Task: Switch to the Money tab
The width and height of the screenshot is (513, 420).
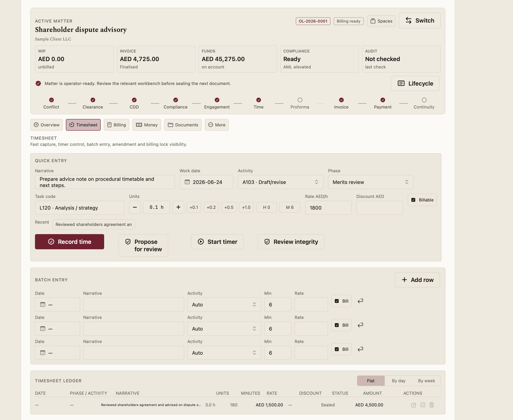Action: click(x=147, y=125)
